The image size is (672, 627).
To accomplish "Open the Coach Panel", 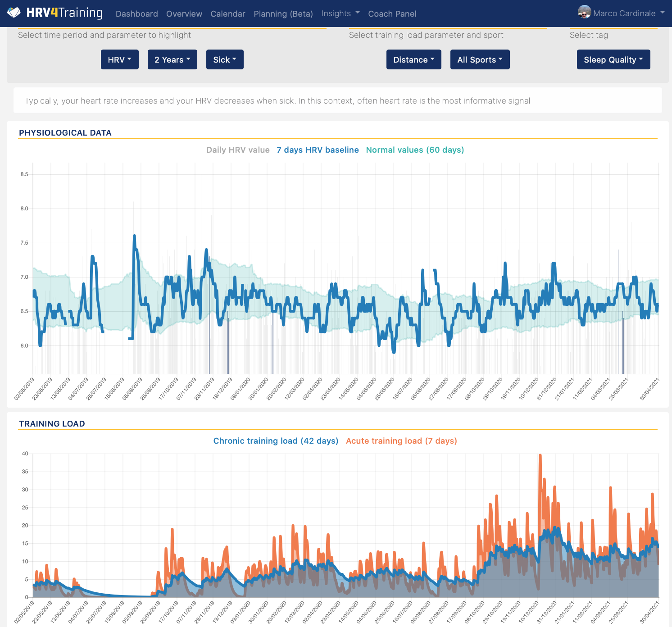I will click(392, 14).
